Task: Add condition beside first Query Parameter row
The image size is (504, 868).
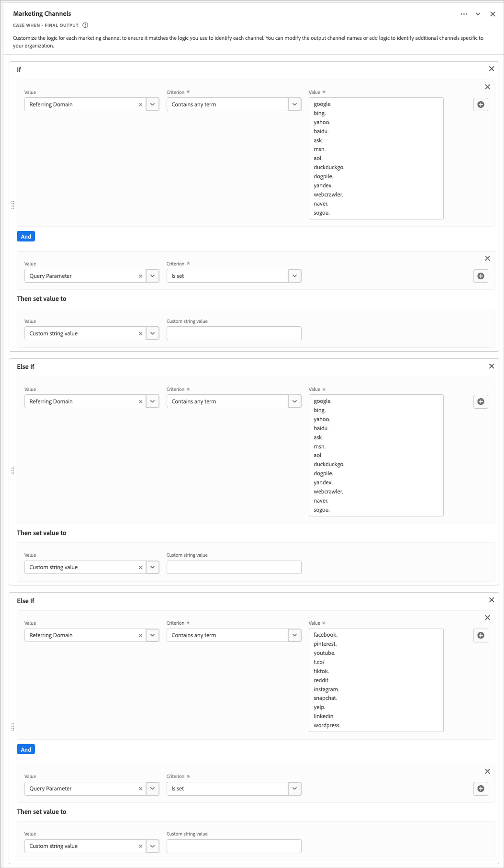Action: pyautogui.click(x=481, y=276)
